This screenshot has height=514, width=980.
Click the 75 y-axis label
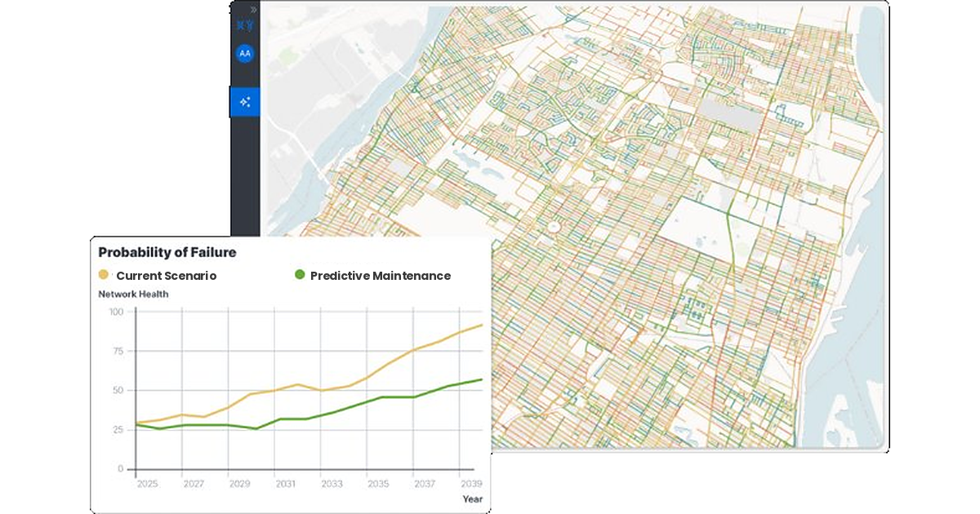click(x=118, y=351)
